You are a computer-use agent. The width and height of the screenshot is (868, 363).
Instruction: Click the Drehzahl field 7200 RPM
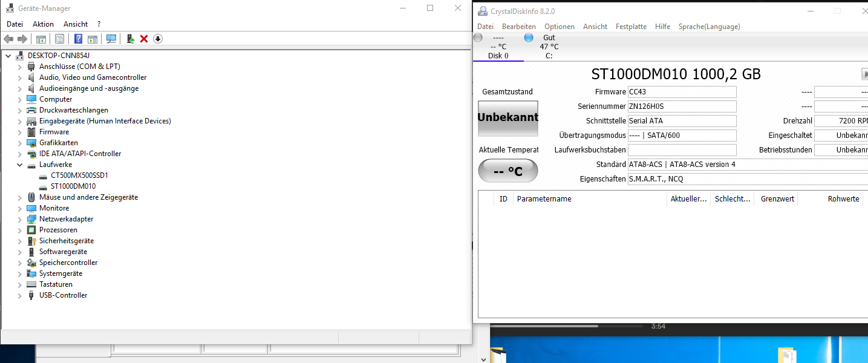point(841,121)
